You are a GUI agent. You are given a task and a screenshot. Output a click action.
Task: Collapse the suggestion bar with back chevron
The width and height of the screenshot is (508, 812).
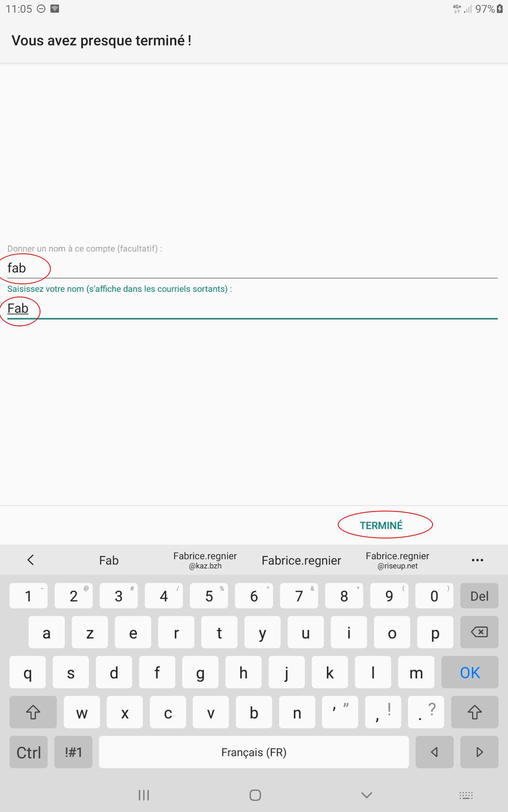tap(31, 560)
